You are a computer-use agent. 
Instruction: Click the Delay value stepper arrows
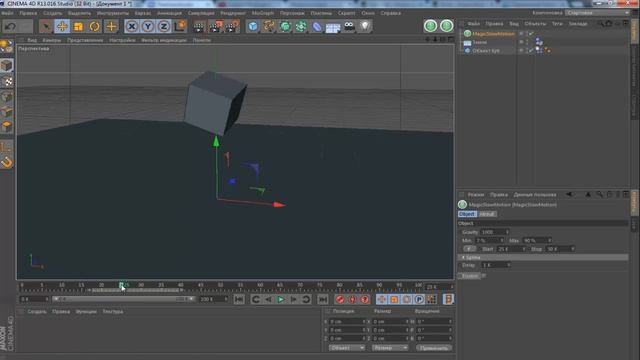508,265
